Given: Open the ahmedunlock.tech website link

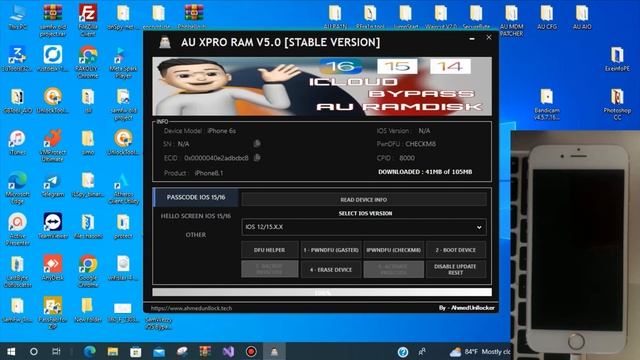Looking at the screenshot, I should [x=191, y=308].
